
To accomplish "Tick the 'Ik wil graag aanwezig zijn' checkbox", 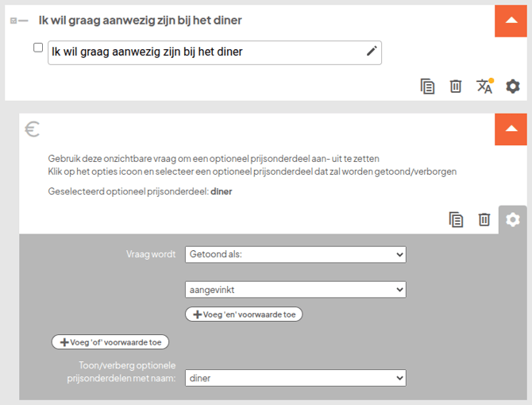I will tap(38, 48).
